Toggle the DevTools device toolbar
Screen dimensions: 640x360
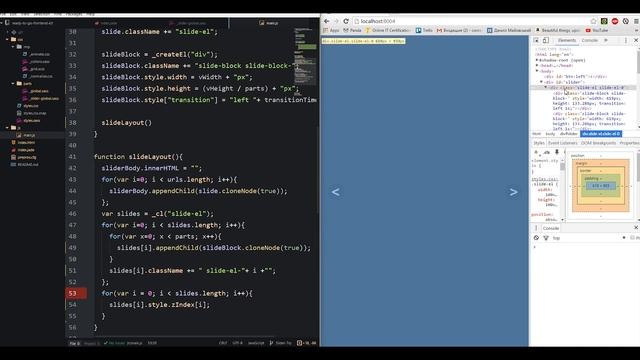pyautogui.click(x=546, y=40)
